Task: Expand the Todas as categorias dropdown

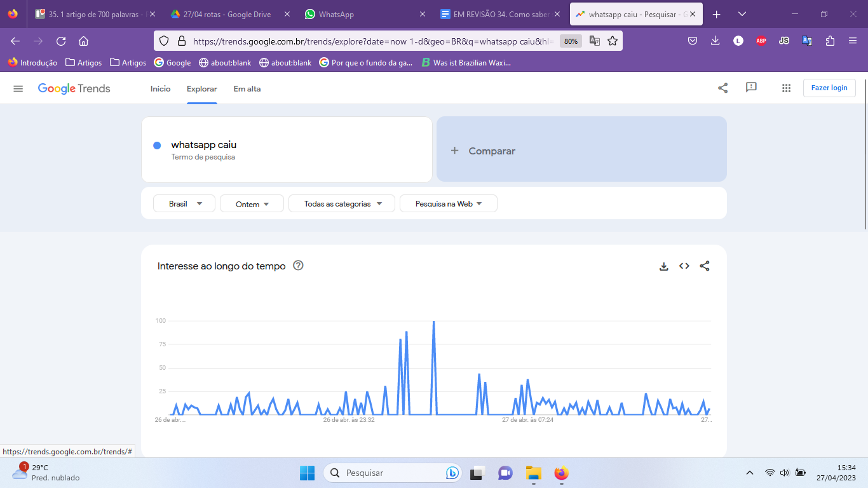Action: (x=342, y=204)
